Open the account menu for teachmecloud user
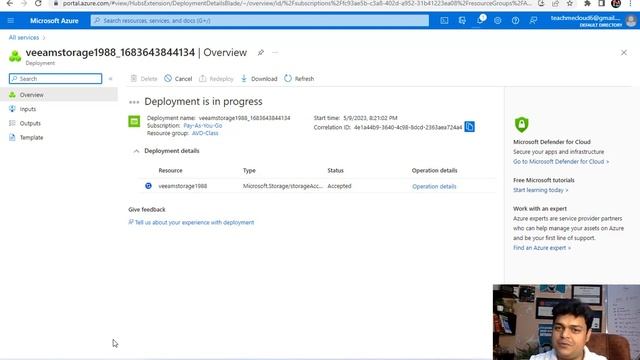The width and height of the screenshot is (640, 360). [593, 20]
